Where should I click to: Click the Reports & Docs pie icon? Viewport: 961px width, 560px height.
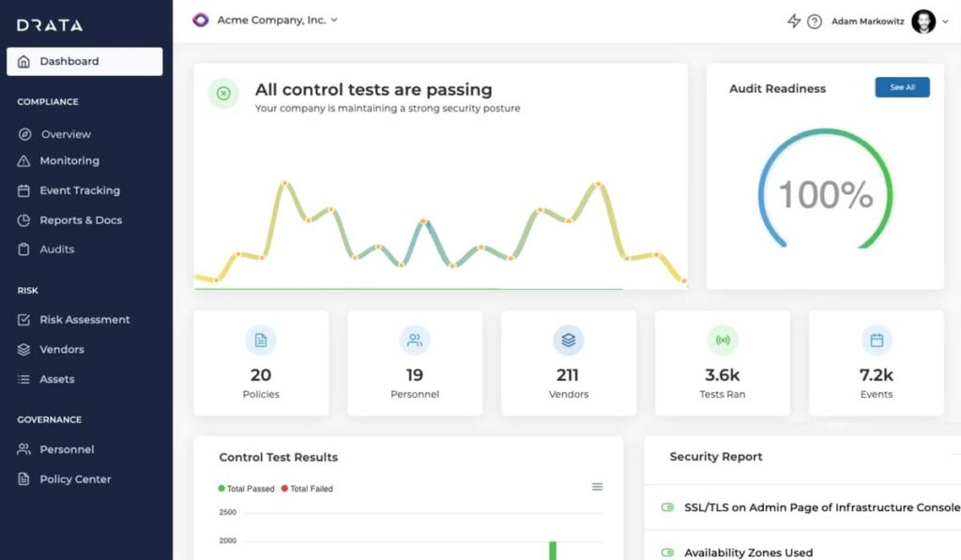(x=23, y=219)
